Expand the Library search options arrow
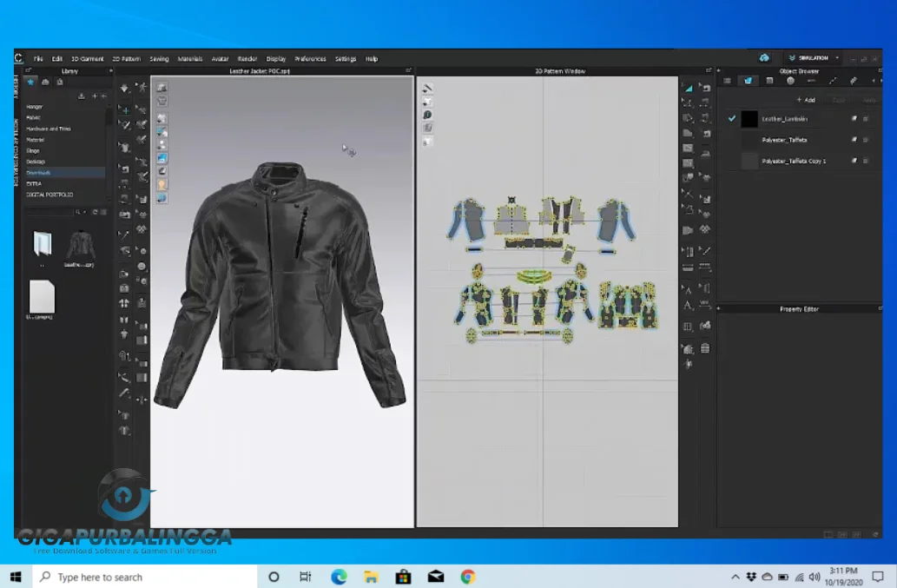 tap(84, 212)
